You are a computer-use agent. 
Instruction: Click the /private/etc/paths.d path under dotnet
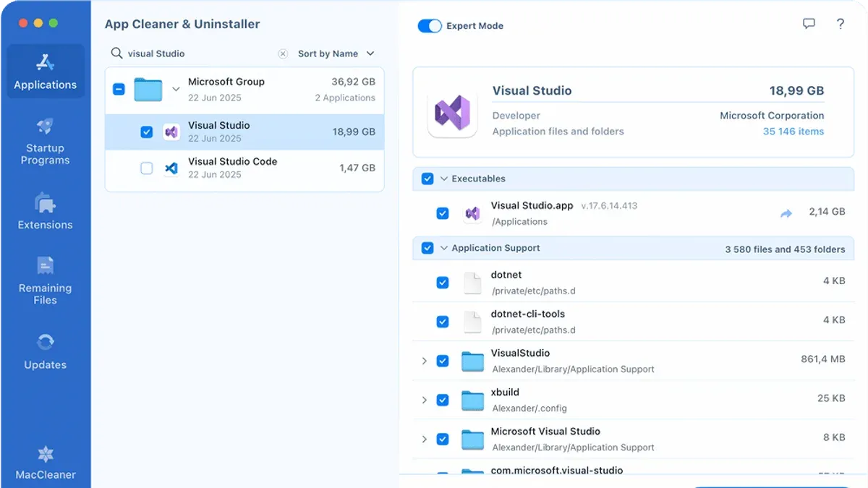point(533,291)
